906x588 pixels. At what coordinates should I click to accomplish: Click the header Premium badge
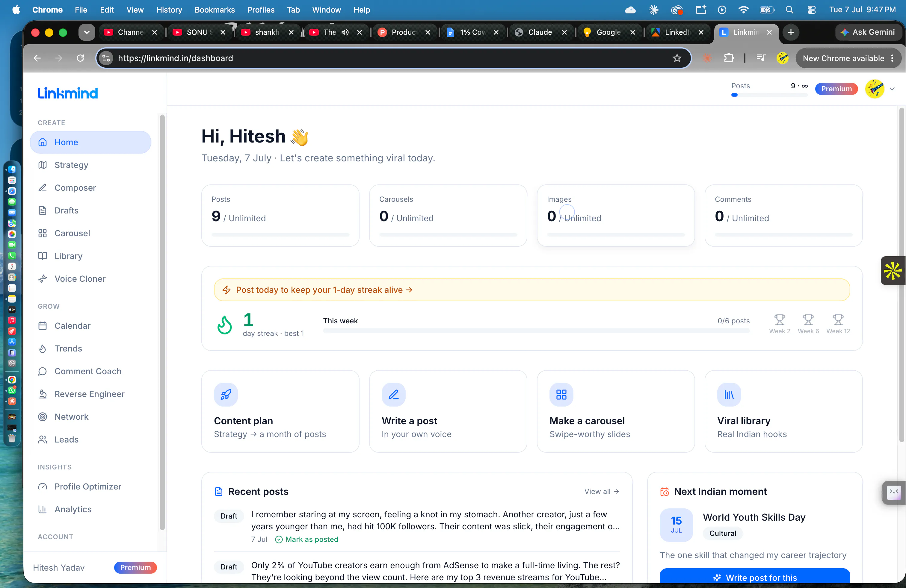[836, 89]
